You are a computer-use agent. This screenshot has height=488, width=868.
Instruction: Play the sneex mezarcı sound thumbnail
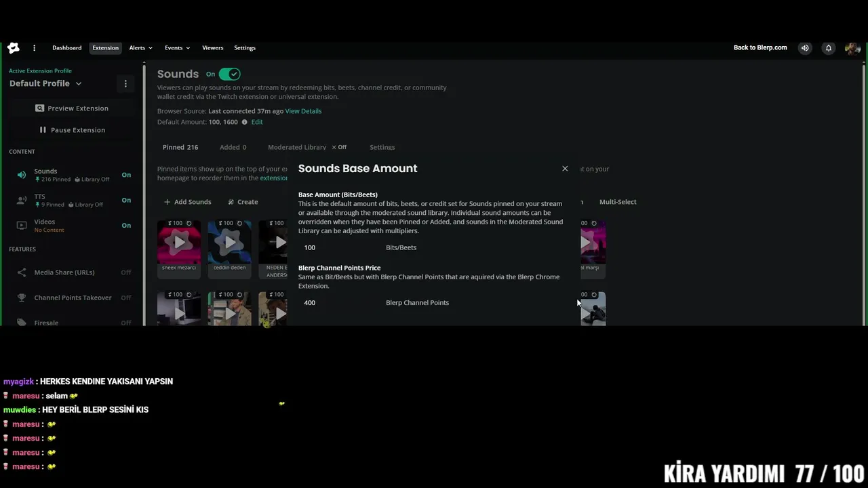[179, 242]
